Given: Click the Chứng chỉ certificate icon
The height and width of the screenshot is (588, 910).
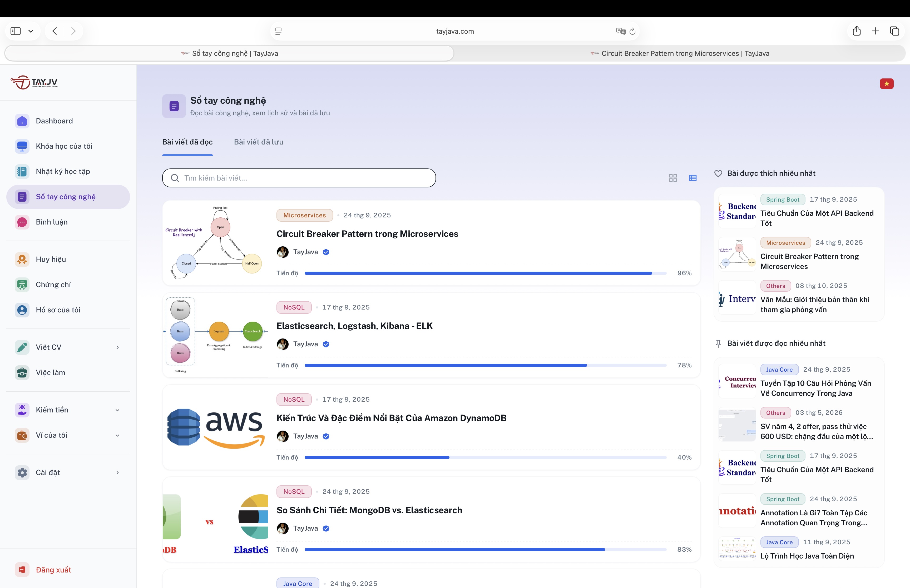Looking at the screenshot, I should (22, 285).
